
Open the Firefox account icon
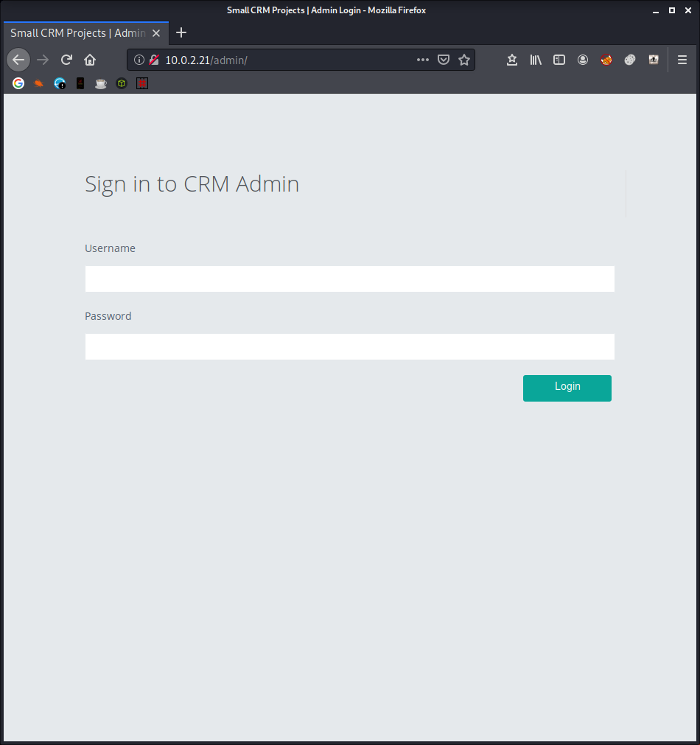pyautogui.click(x=583, y=60)
